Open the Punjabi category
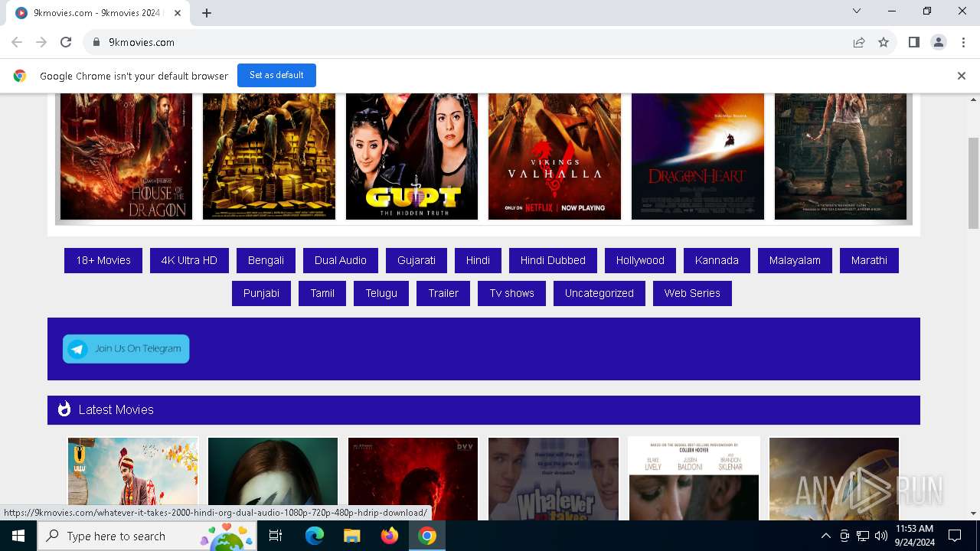 [x=261, y=293]
